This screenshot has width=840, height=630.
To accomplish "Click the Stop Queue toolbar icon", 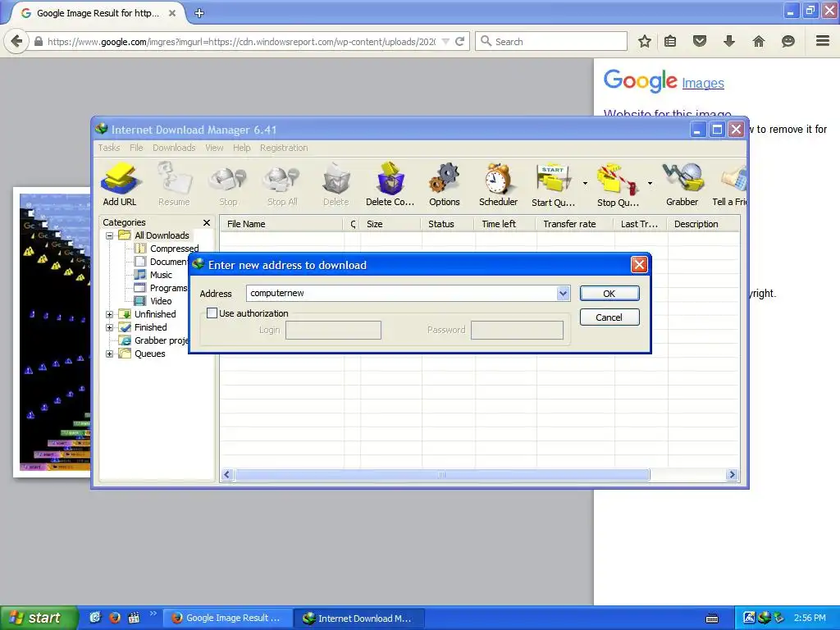I will coord(618,185).
